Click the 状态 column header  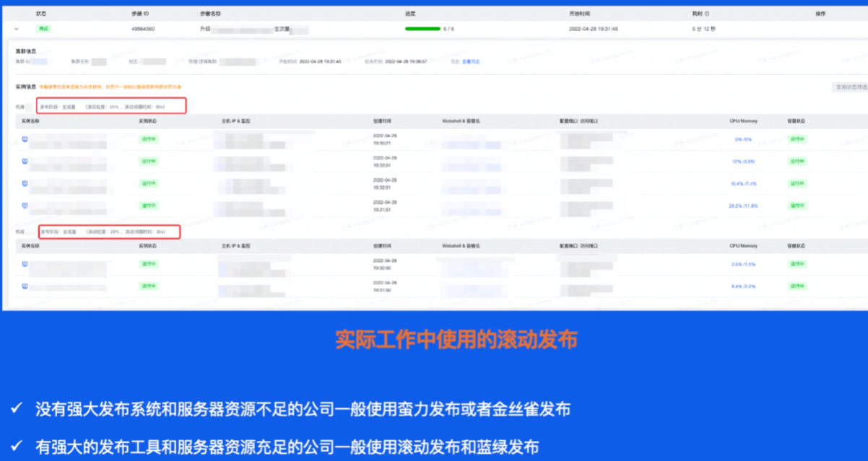pyautogui.click(x=40, y=14)
